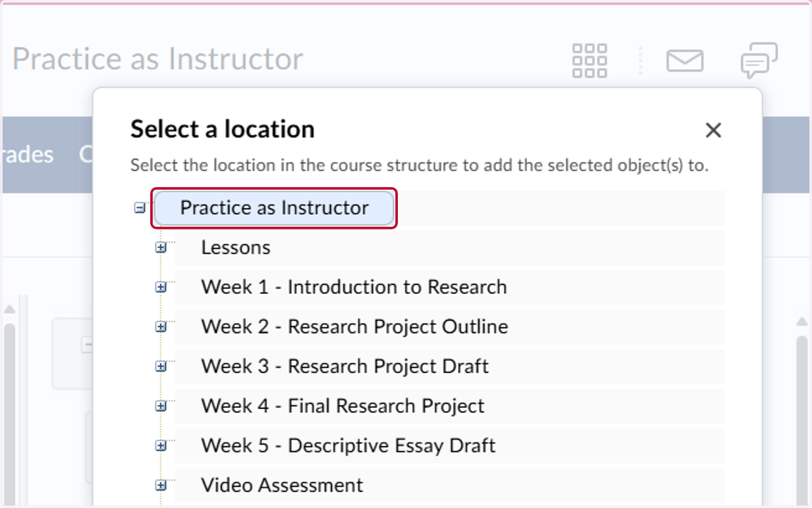Select Practice as Instructor root location
Image resolution: width=812 pixels, height=508 pixels.
pyautogui.click(x=274, y=208)
